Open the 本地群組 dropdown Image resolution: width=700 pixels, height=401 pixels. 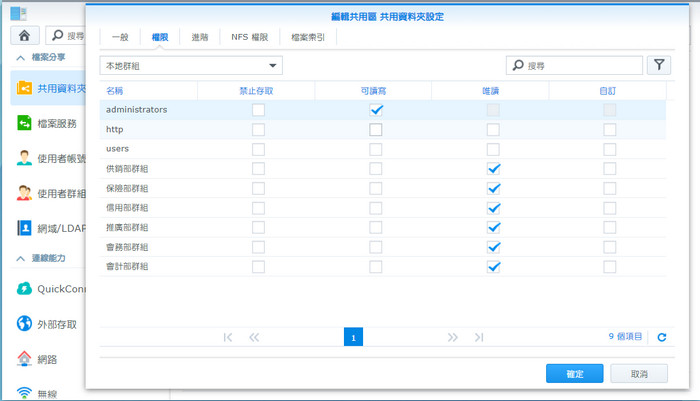(192, 65)
